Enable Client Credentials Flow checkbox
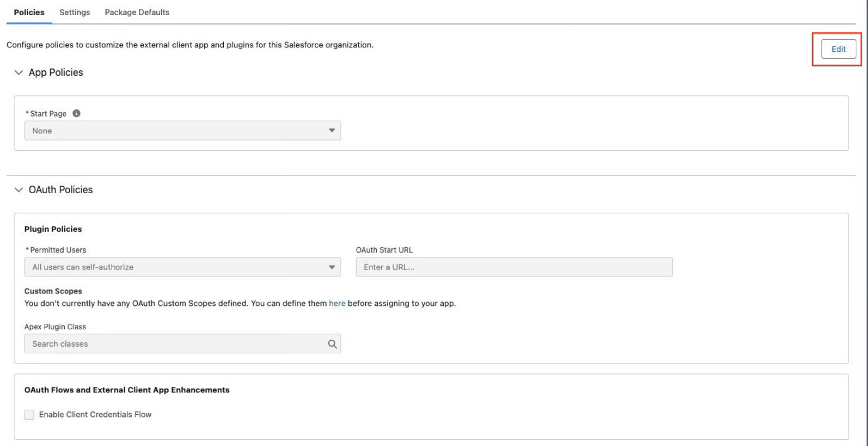 point(30,414)
